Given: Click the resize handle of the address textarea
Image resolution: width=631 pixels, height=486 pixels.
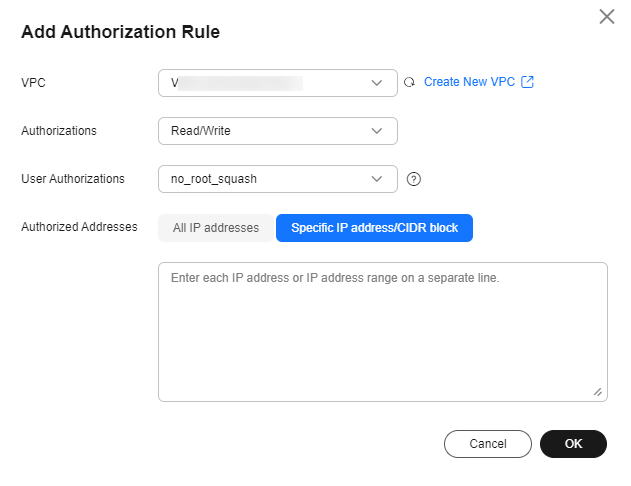Looking at the screenshot, I should click(598, 393).
